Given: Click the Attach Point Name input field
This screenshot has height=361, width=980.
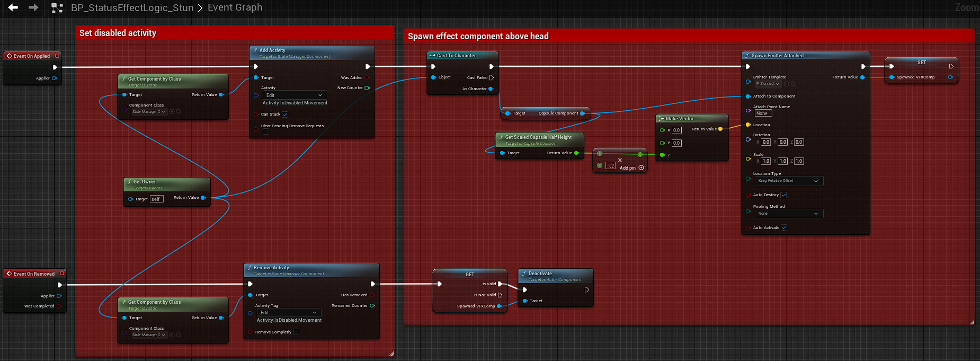Looking at the screenshot, I should [763, 113].
